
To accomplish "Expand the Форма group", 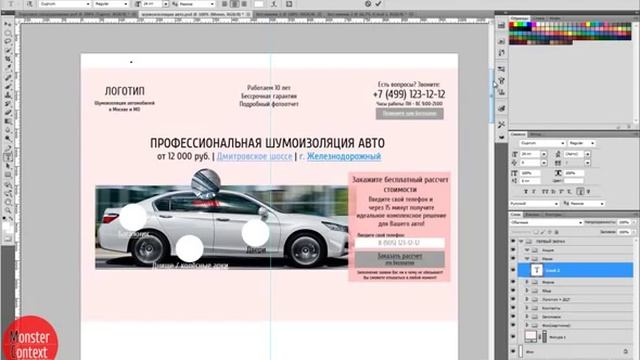I will [527, 282].
